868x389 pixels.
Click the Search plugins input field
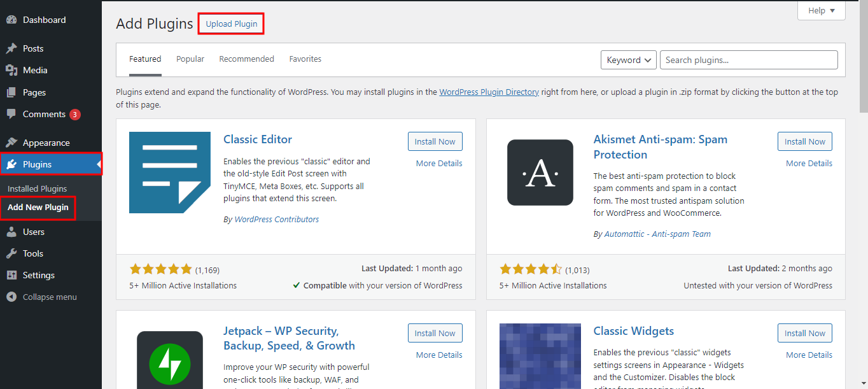[748, 60]
